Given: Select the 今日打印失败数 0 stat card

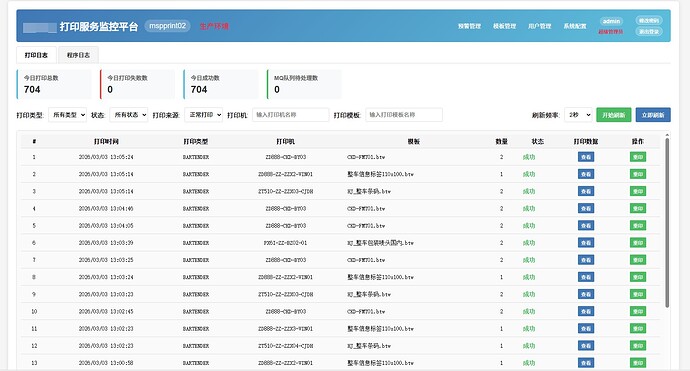Looking at the screenshot, I should click(x=137, y=84).
